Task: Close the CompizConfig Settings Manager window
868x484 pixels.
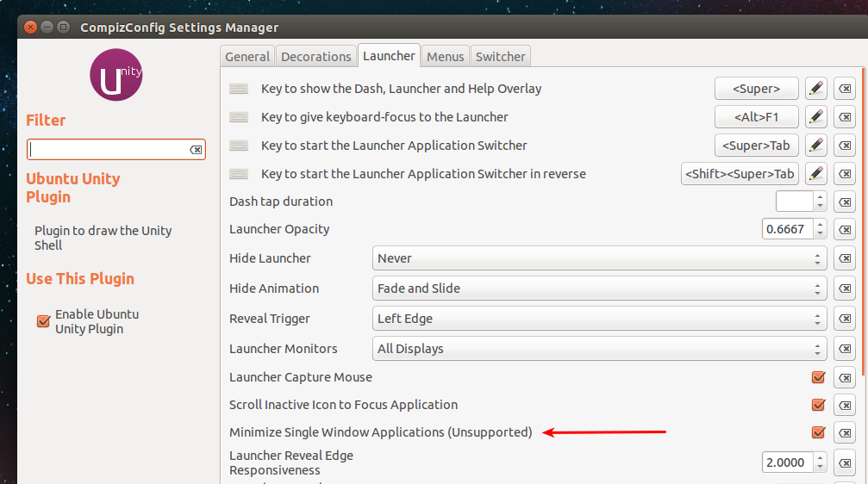Action: (x=31, y=27)
